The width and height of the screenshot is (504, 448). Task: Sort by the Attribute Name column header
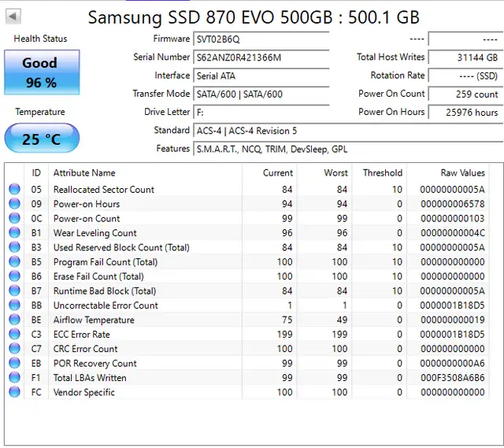click(145, 173)
